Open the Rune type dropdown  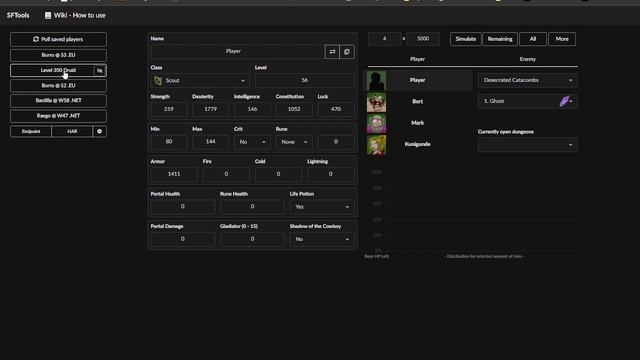[294, 142]
